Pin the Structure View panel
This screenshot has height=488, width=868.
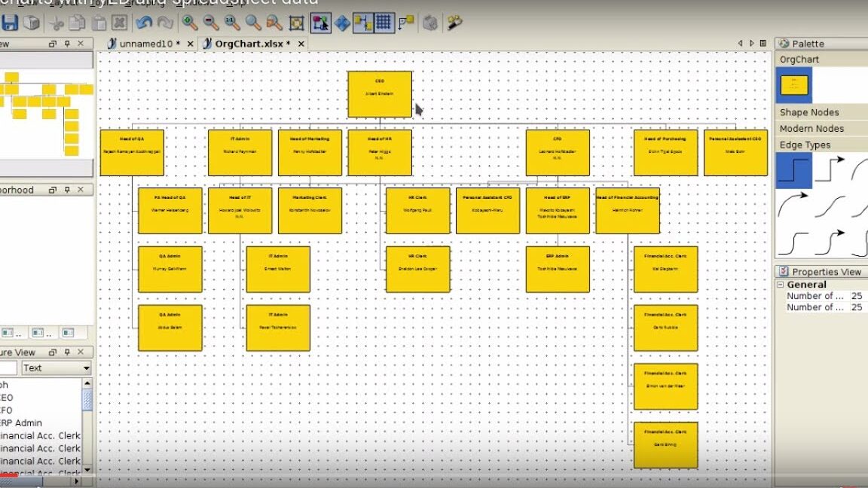pyautogui.click(x=67, y=352)
